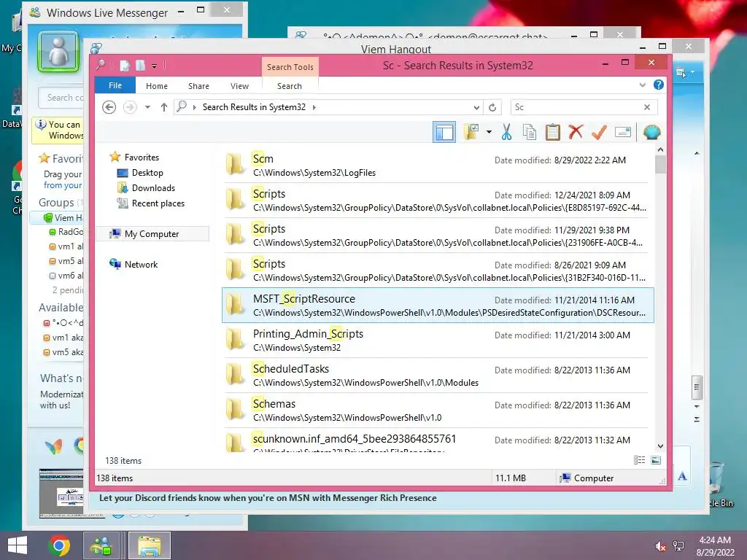Click the Email envelope toolbar icon

tap(623, 132)
